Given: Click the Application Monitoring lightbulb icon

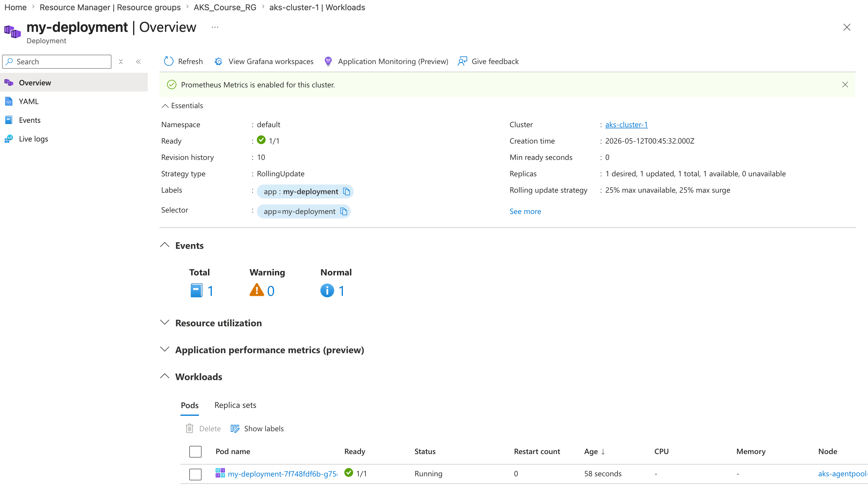Looking at the screenshot, I should pyautogui.click(x=328, y=61).
